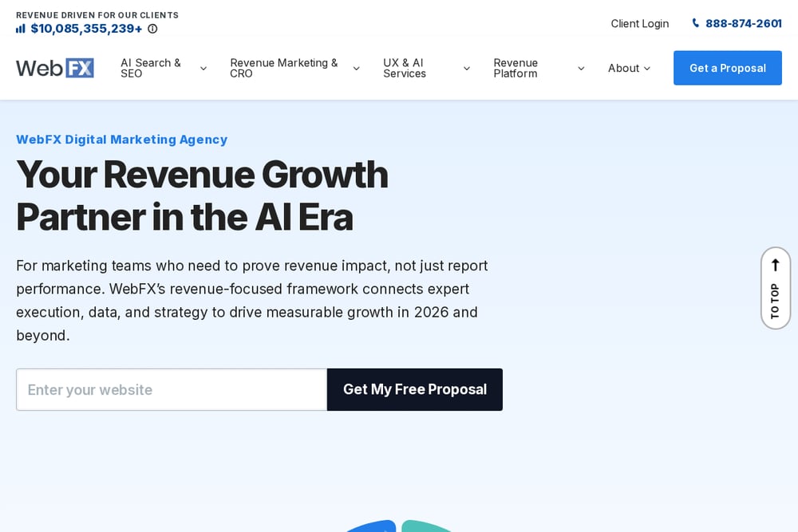Click the WebFX logo
The width and height of the screenshot is (798, 532).
click(x=55, y=68)
